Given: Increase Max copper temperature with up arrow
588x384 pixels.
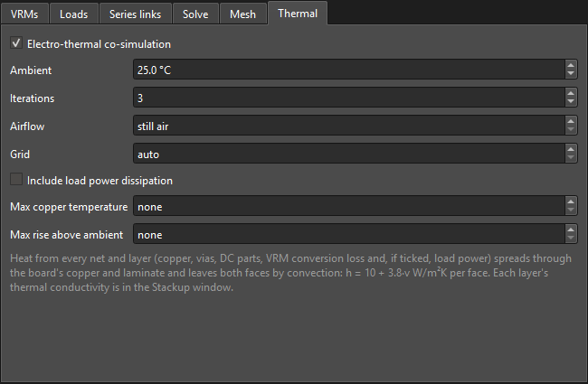Looking at the screenshot, I should click(571, 201).
